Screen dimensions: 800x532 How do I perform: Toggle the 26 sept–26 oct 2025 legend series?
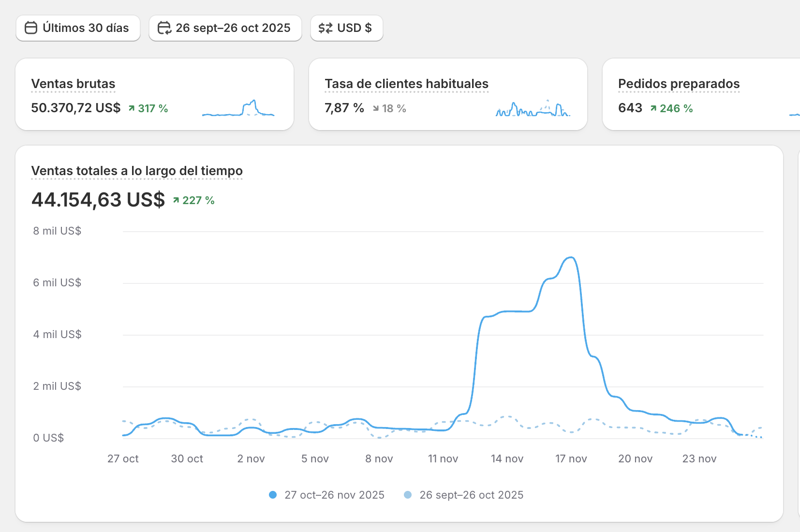(x=463, y=495)
